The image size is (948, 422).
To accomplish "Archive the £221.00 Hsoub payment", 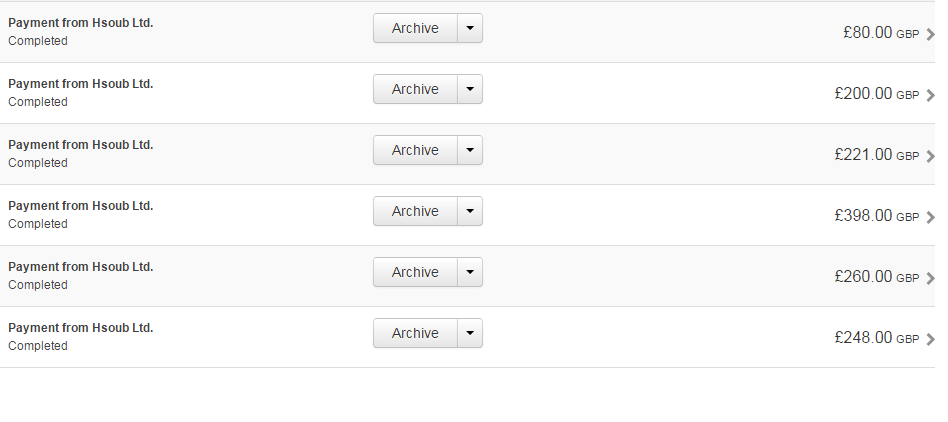I will pyautogui.click(x=415, y=150).
